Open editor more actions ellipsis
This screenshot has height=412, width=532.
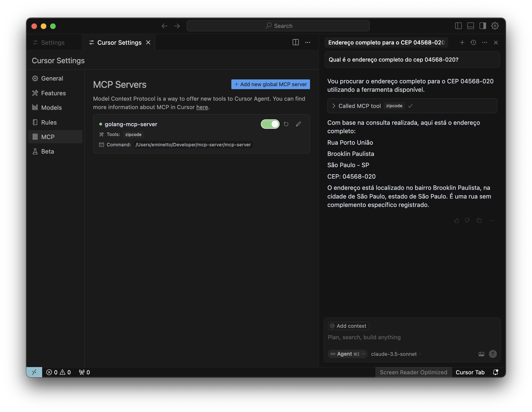tap(308, 42)
